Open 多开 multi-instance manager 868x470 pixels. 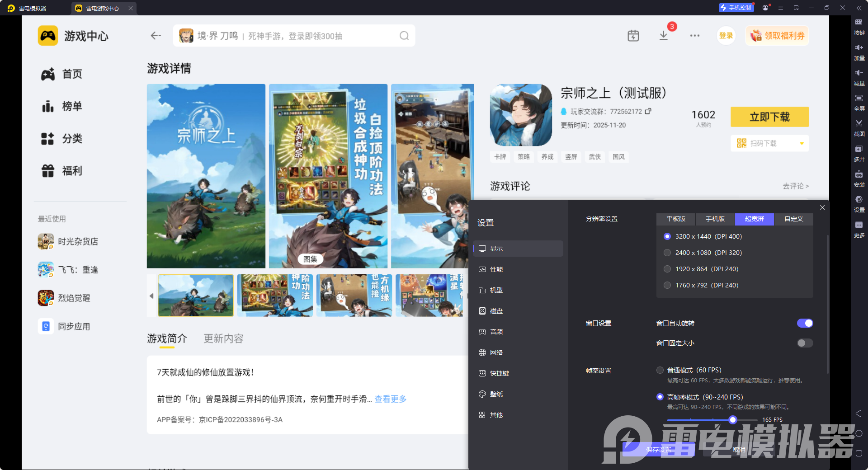859,153
